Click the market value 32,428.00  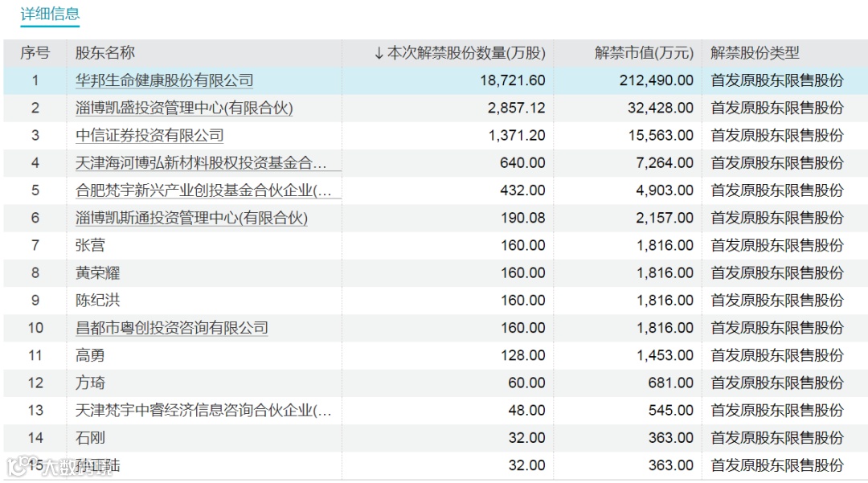coord(661,108)
